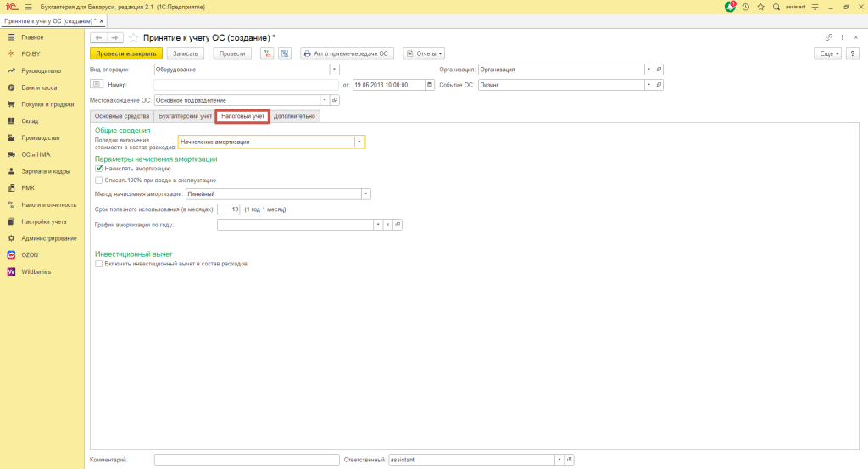Close the Принятие к учету ОС tab
Image resolution: width=868 pixels, height=469 pixels.
102,21
